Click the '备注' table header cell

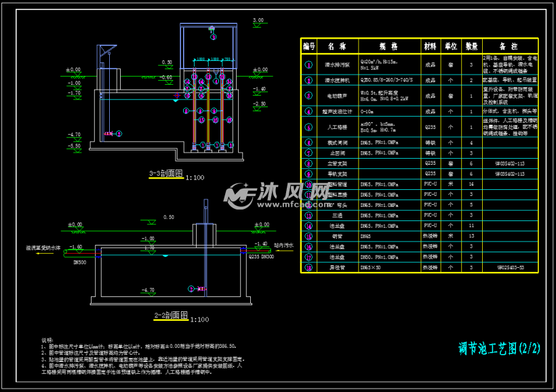tap(509, 47)
